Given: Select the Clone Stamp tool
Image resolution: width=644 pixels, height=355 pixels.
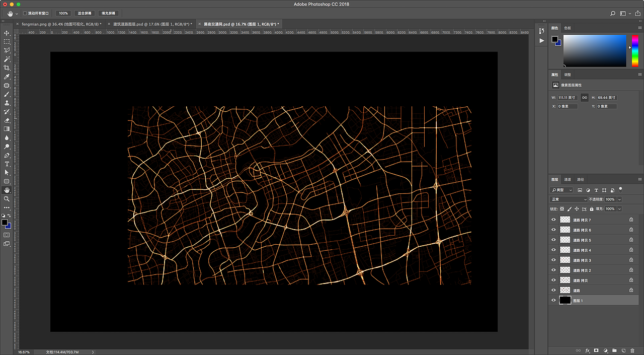Looking at the screenshot, I should [7, 103].
